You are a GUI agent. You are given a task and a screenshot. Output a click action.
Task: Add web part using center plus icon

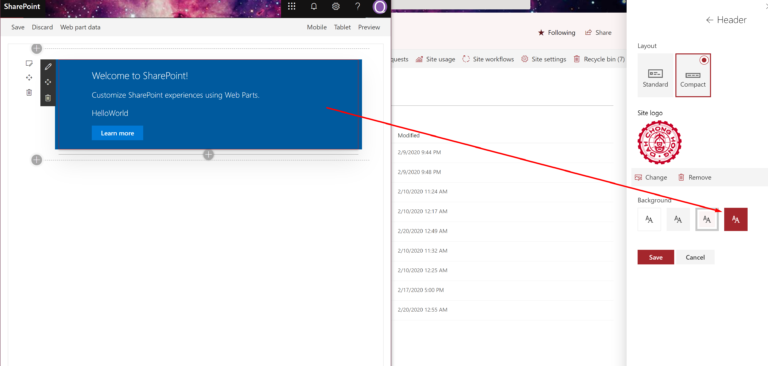[x=209, y=155]
